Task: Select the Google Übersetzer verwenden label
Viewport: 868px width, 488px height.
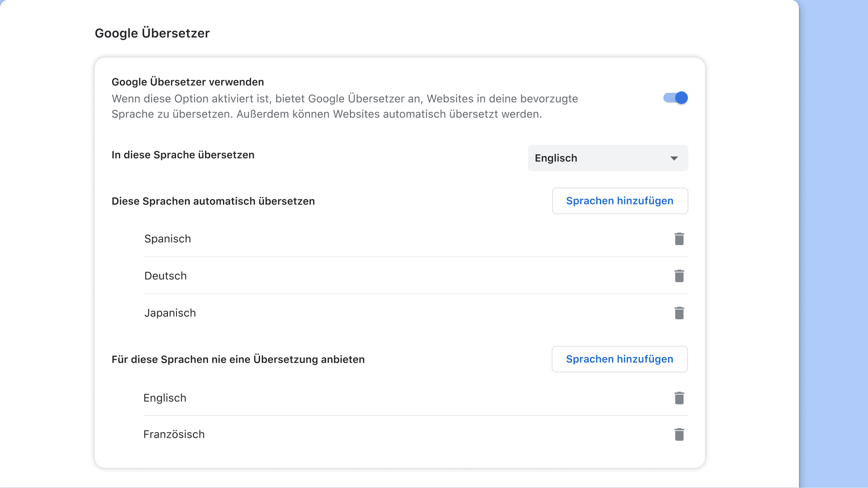Action: [x=188, y=82]
